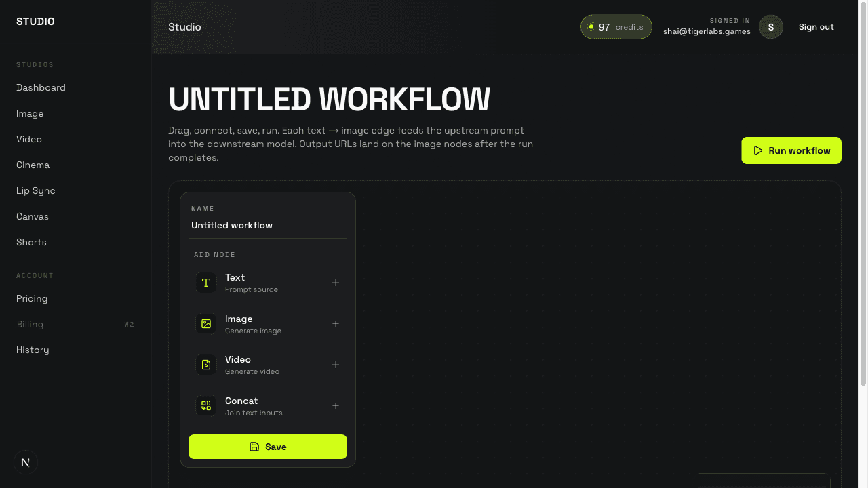868x488 pixels.
Task: Click the Text Prompt source label
Action: click(252, 289)
